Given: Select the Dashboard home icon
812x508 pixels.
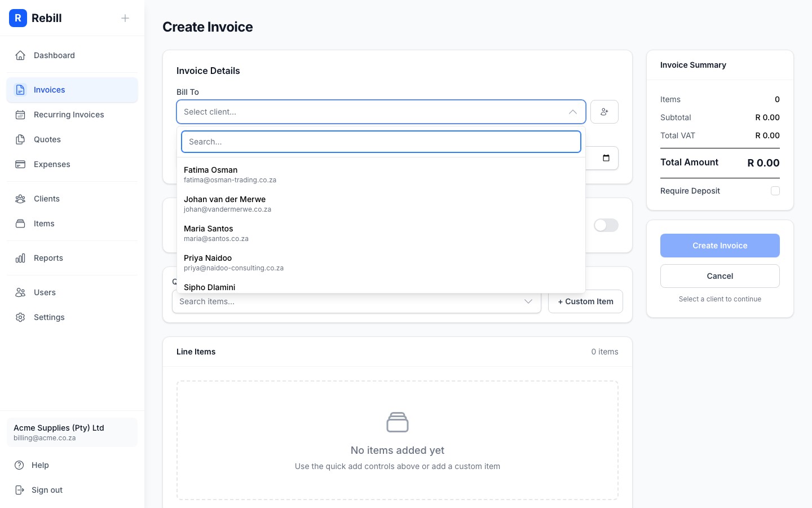Looking at the screenshot, I should point(20,55).
